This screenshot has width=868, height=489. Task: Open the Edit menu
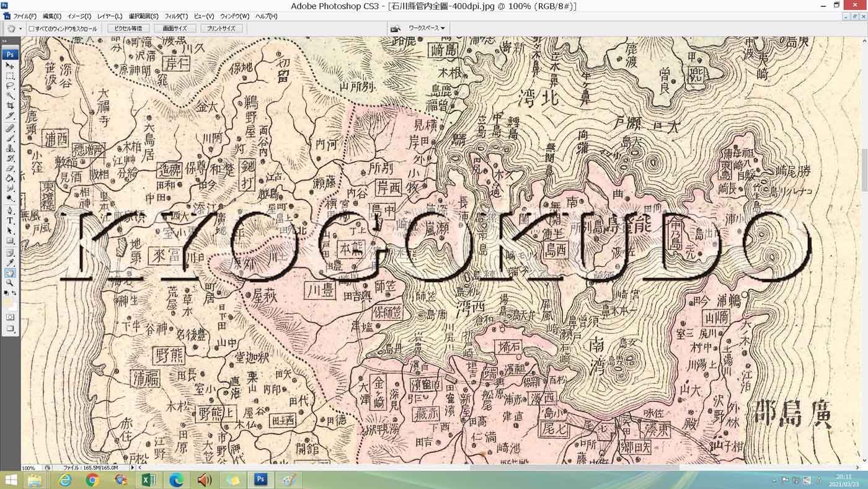pos(51,16)
